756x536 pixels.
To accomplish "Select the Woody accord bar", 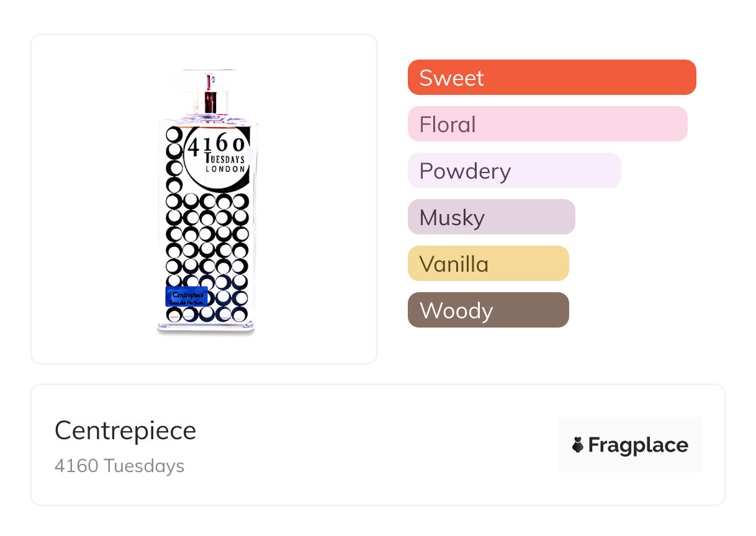I will coord(488,310).
